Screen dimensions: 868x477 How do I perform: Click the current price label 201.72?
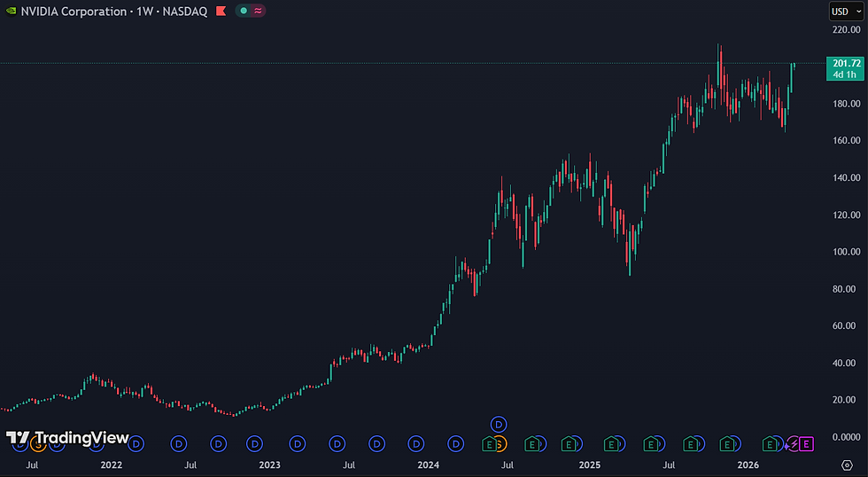coord(847,63)
